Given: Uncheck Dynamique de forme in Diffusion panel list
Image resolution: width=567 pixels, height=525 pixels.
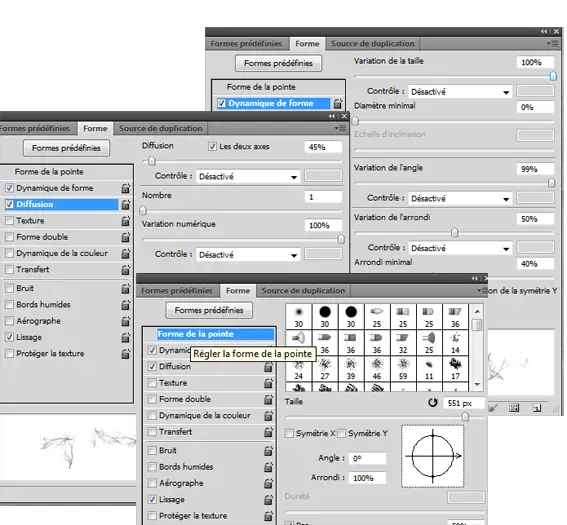Looking at the screenshot, I should [x=9, y=188].
